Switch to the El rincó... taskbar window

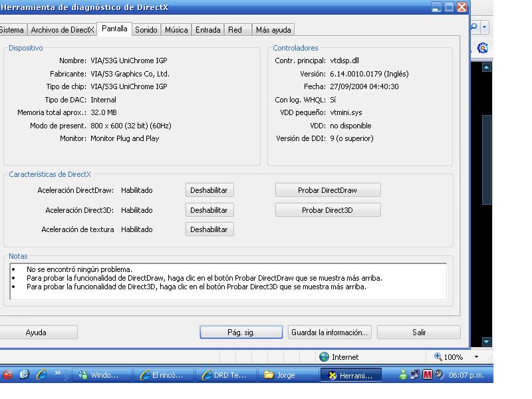tap(164, 375)
